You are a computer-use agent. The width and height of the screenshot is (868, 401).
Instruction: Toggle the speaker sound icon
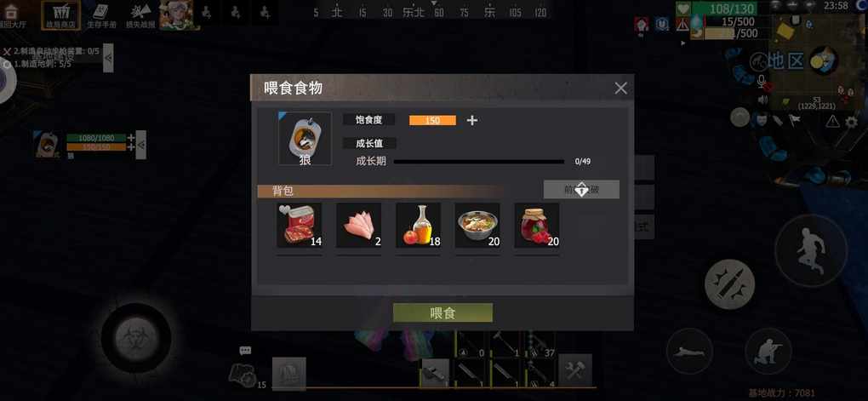pyautogui.click(x=762, y=100)
